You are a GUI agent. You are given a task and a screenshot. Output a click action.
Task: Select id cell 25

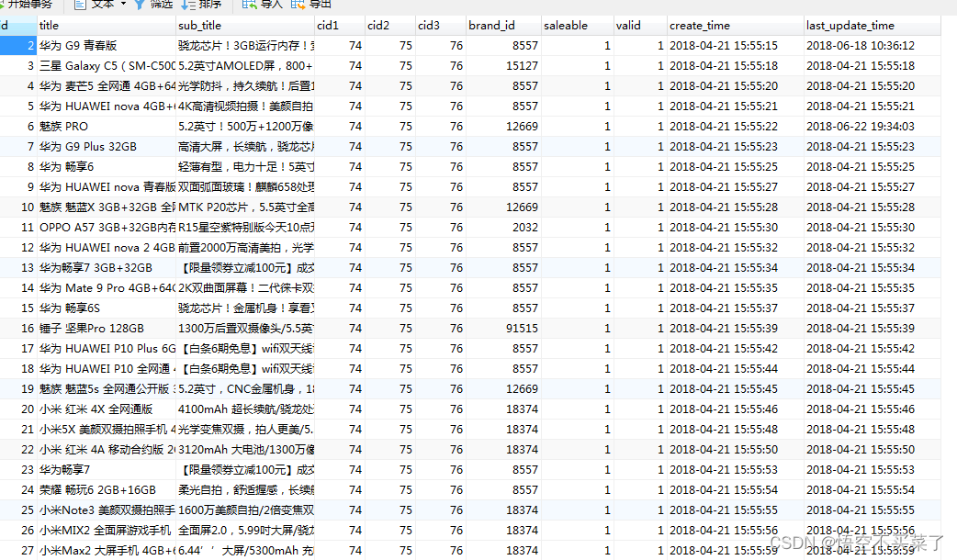17,510
